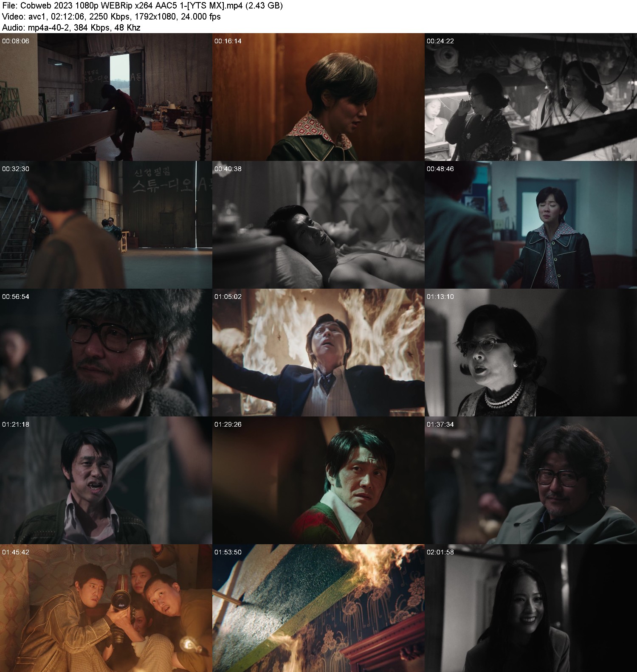Select the thumbnail at 00:16:14

pyautogui.click(x=318, y=97)
